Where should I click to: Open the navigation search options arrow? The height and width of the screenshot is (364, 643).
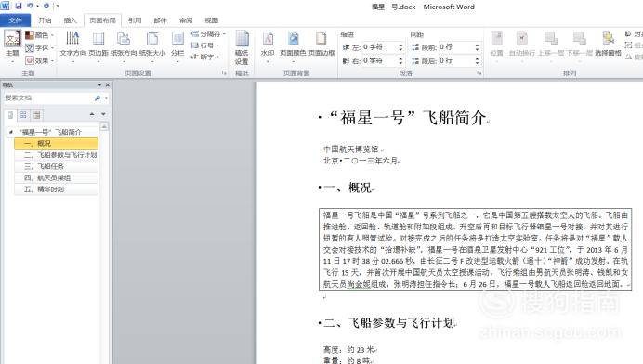pos(106,98)
